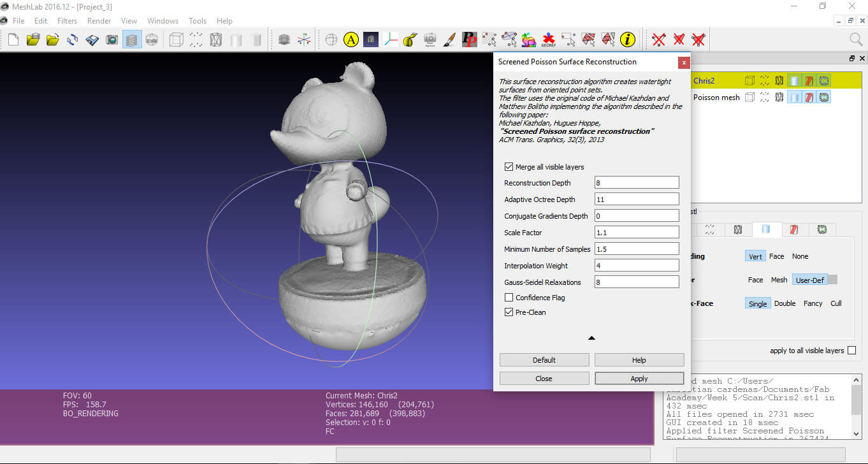868x464 pixels.
Task: Select faces in a rectangular region
Action: click(x=588, y=40)
